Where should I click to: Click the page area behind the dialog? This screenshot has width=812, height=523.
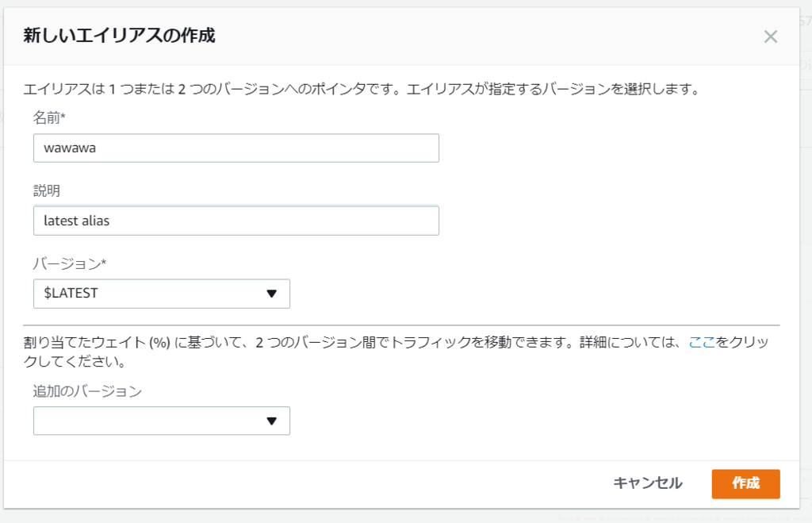pos(803,262)
